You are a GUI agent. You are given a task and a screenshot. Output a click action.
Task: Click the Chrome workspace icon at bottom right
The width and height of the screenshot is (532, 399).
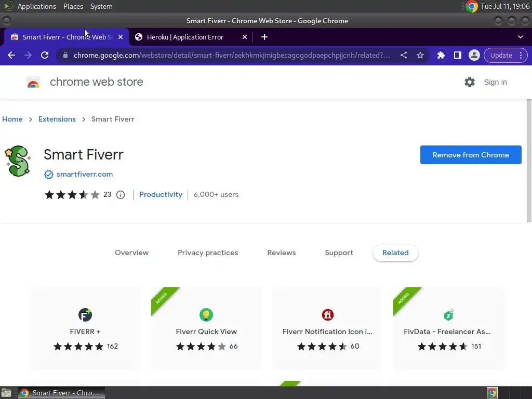coord(493,393)
